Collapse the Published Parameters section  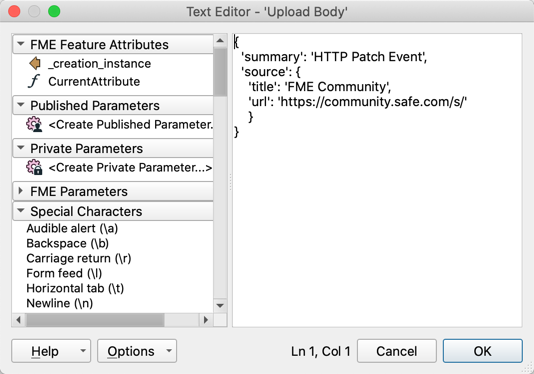tap(21, 105)
